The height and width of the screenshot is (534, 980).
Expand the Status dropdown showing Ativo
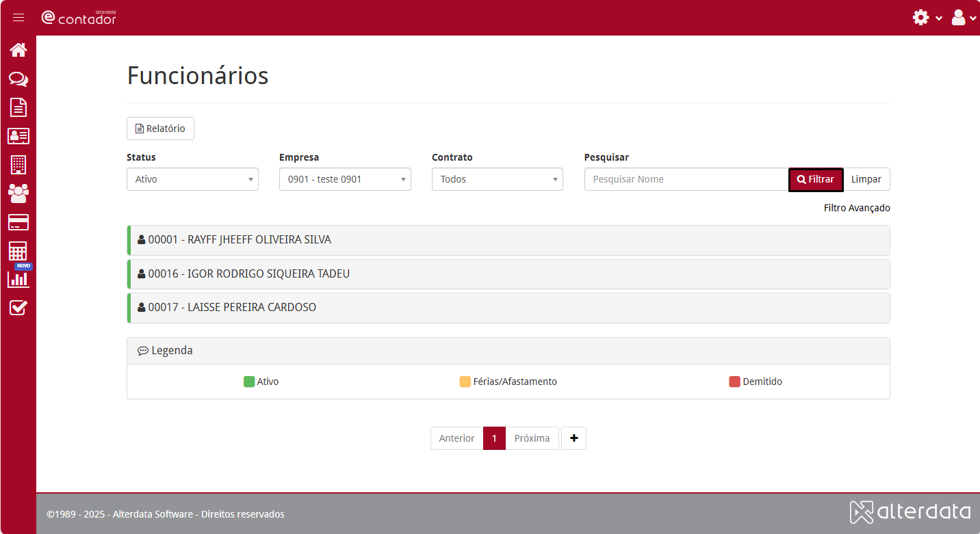coord(192,179)
